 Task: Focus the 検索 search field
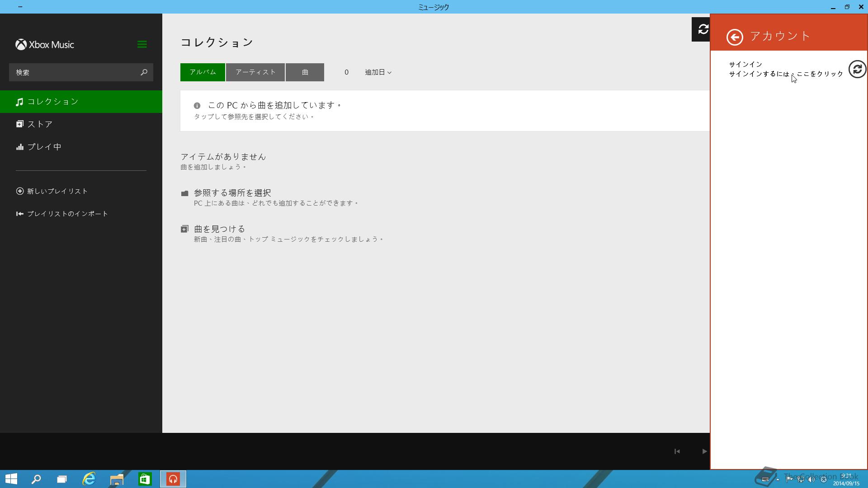click(81, 72)
